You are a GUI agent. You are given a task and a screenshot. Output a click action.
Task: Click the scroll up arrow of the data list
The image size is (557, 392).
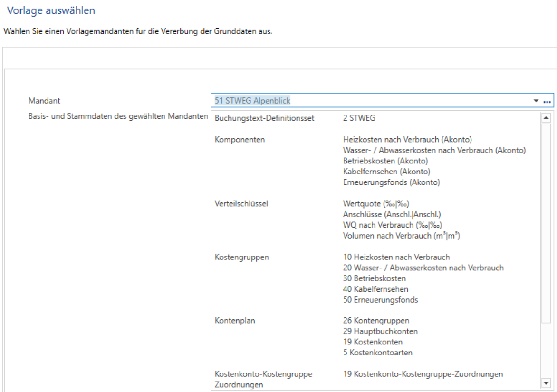[546, 117]
